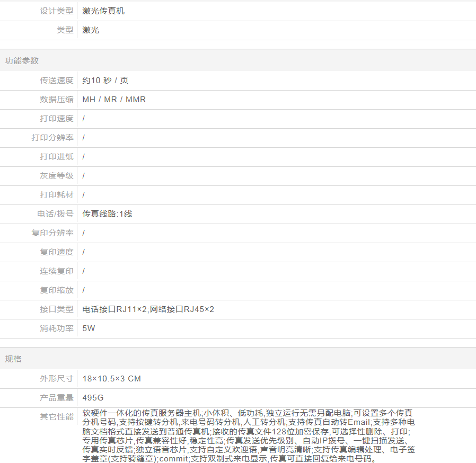Click the 灰度等级 row label

tap(57, 176)
